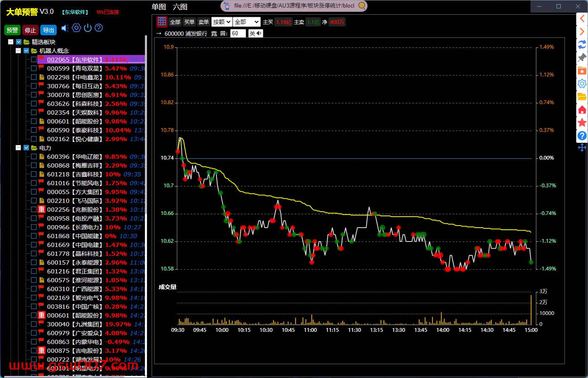Click the 买单 filter button
This screenshot has height=378, width=588.
(189, 22)
